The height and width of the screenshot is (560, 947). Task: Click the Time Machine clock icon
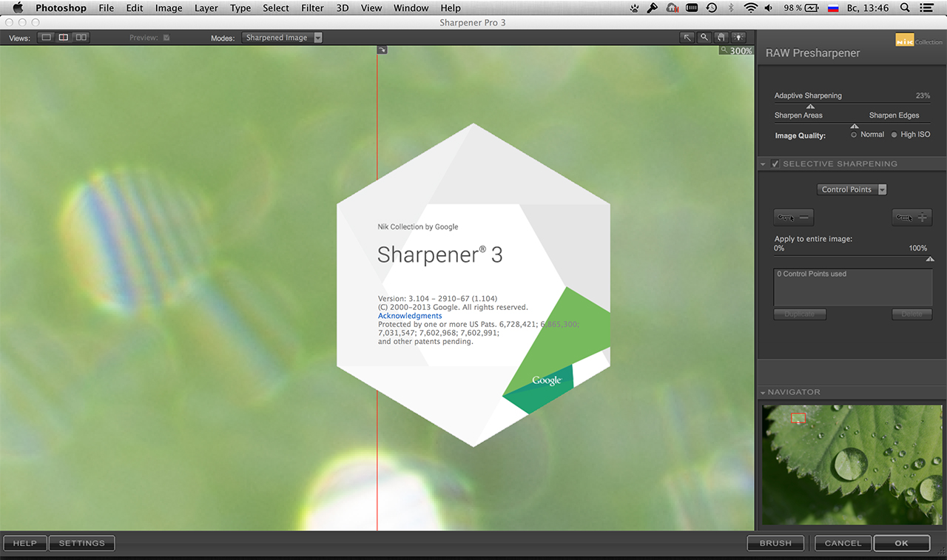(x=712, y=8)
